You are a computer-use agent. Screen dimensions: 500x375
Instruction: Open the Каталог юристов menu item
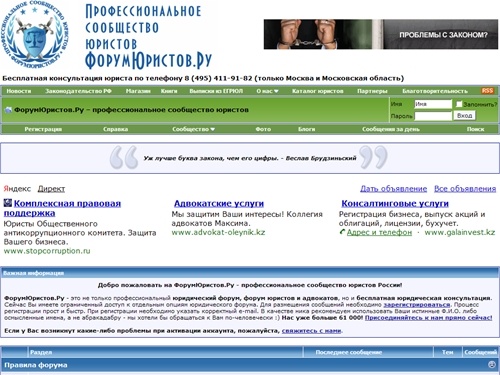(x=317, y=91)
